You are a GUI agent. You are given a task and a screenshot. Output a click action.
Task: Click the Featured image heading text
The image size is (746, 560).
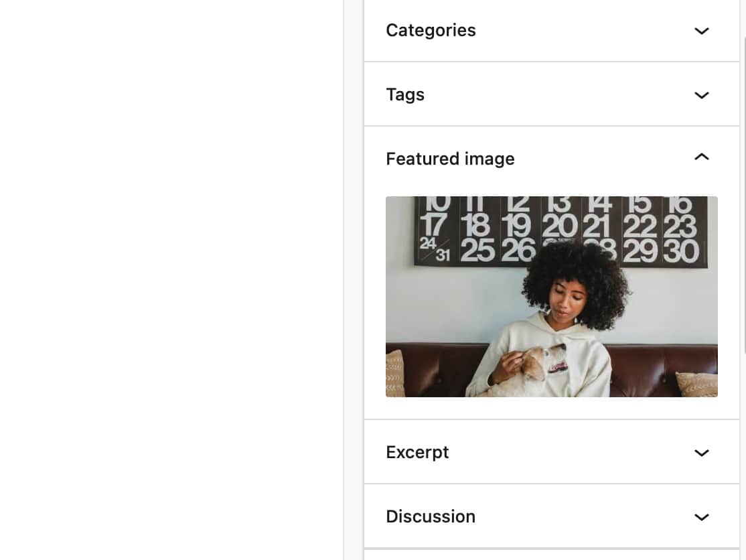pos(450,159)
